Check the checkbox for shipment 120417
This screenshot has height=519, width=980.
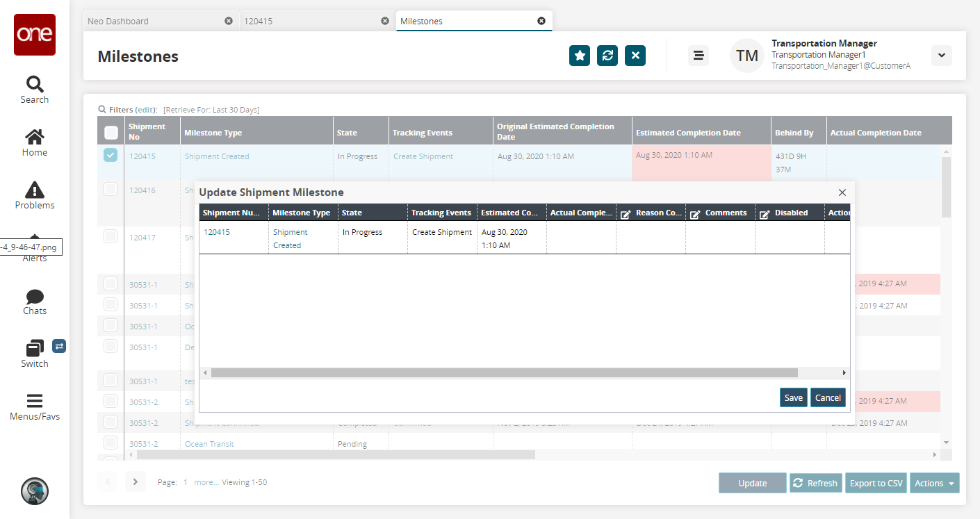[111, 236]
